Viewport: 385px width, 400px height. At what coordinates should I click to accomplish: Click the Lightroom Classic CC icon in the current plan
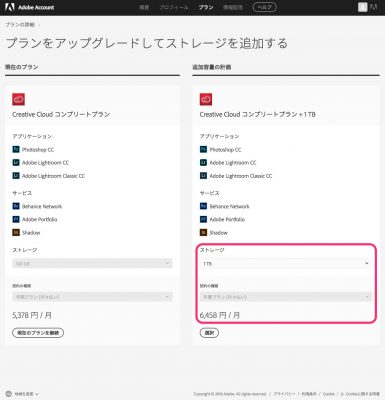click(x=16, y=175)
